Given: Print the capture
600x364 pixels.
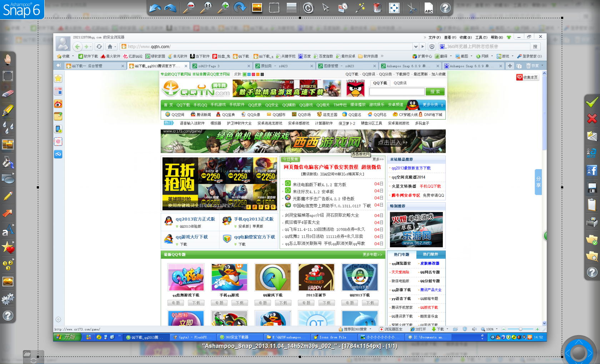Looking at the screenshot, I should 592,222.
